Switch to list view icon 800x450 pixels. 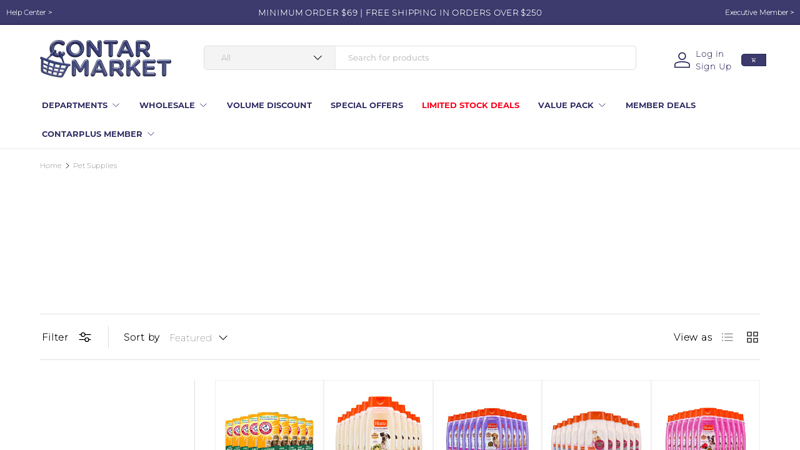(x=727, y=337)
